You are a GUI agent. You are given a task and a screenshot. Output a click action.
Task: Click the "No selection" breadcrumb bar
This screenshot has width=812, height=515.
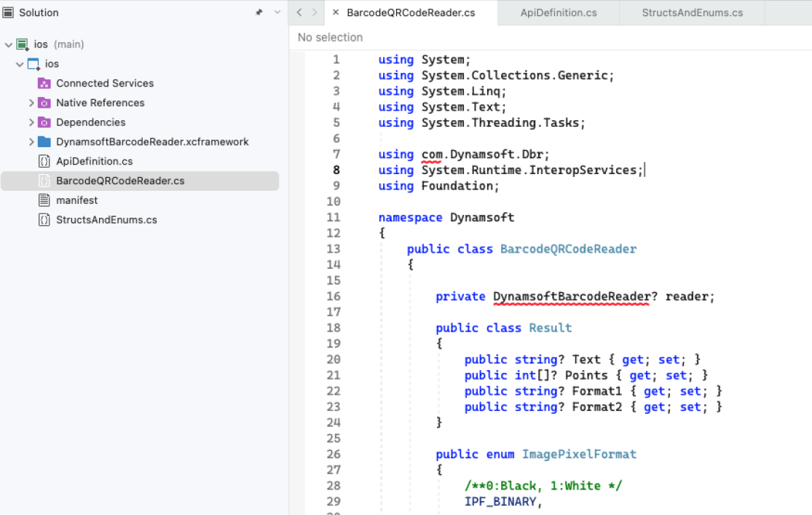point(330,37)
